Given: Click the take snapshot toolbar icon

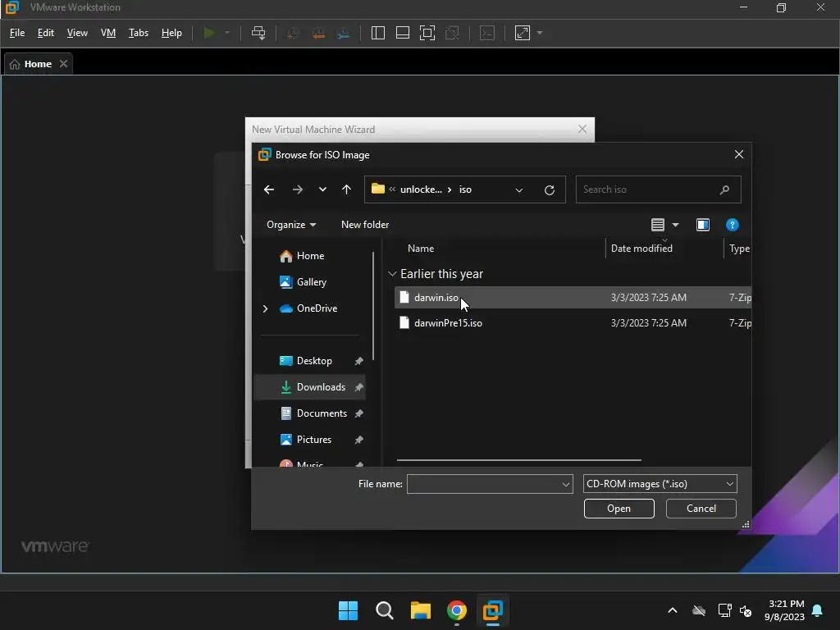Looking at the screenshot, I should (x=293, y=33).
